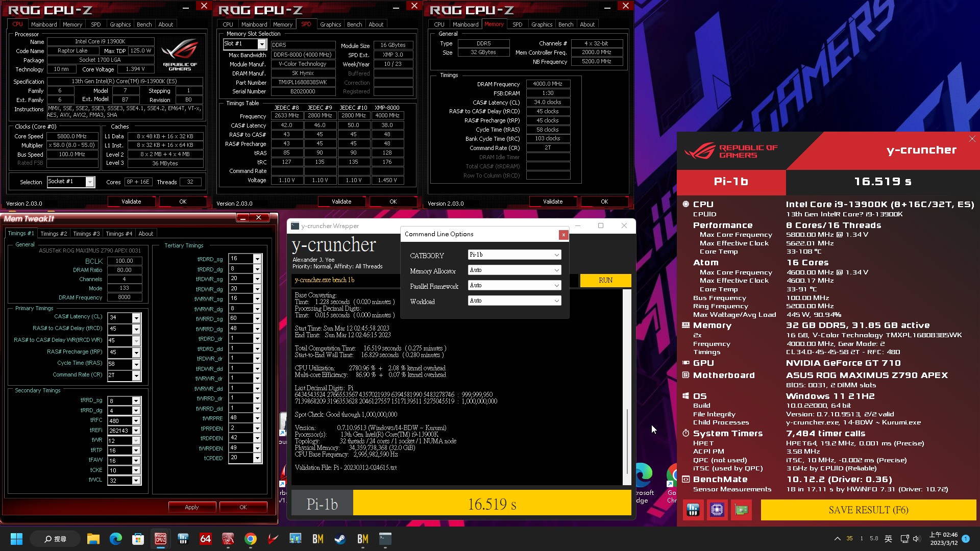Expand CAS# Latency (CL) dropdown in Mem TweakIt

click(x=136, y=317)
